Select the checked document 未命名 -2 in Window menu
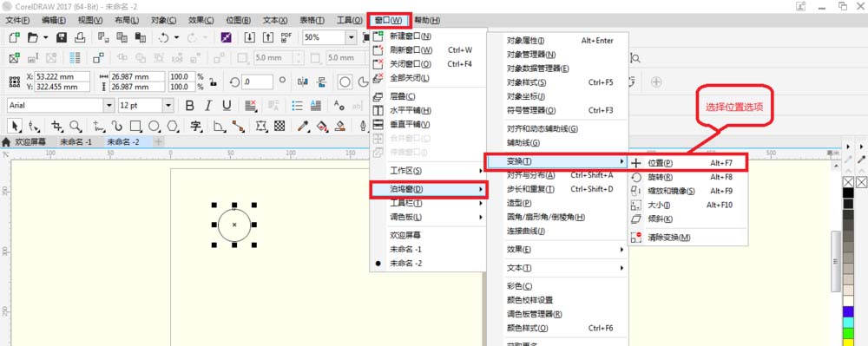This screenshot has height=346, width=868. (405, 264)
